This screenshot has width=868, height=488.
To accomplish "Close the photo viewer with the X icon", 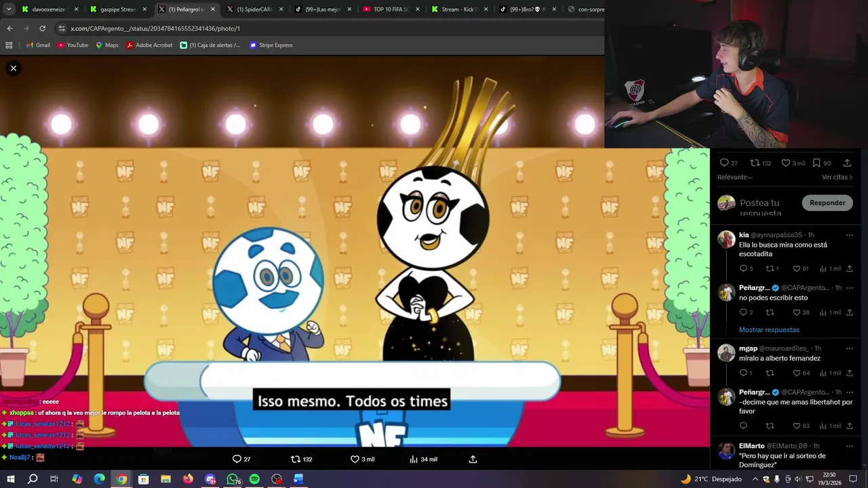I will coord(13,68).
